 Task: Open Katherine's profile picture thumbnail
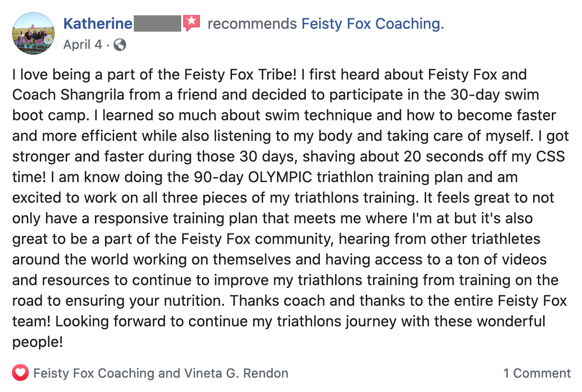tap(33, 34)
